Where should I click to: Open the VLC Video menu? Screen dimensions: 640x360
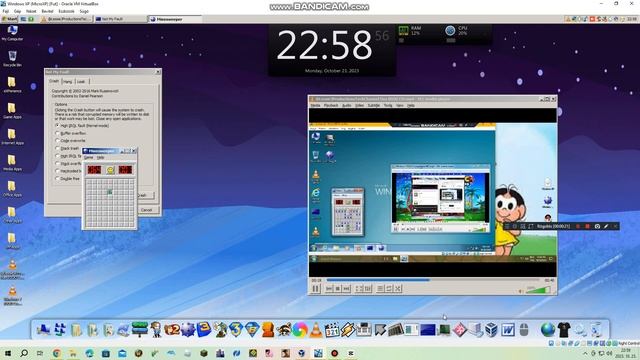tap(360, 105)
